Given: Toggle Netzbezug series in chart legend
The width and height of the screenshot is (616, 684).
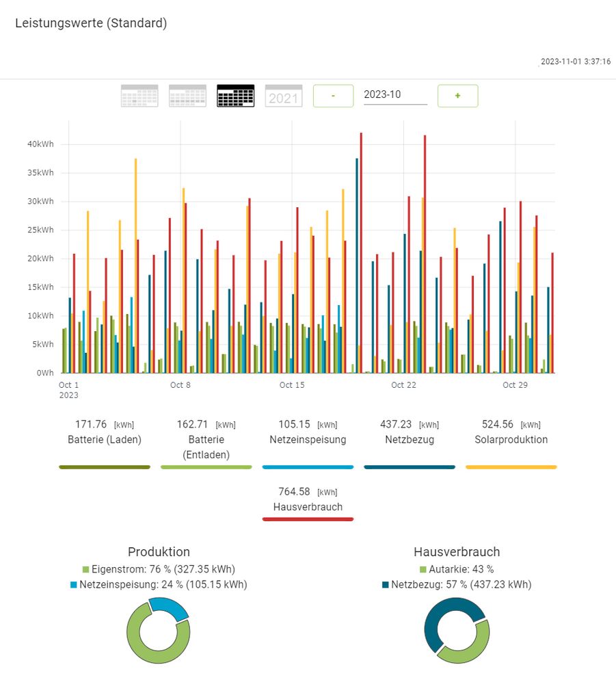Looking at the screenshot, I should (410, 439).
